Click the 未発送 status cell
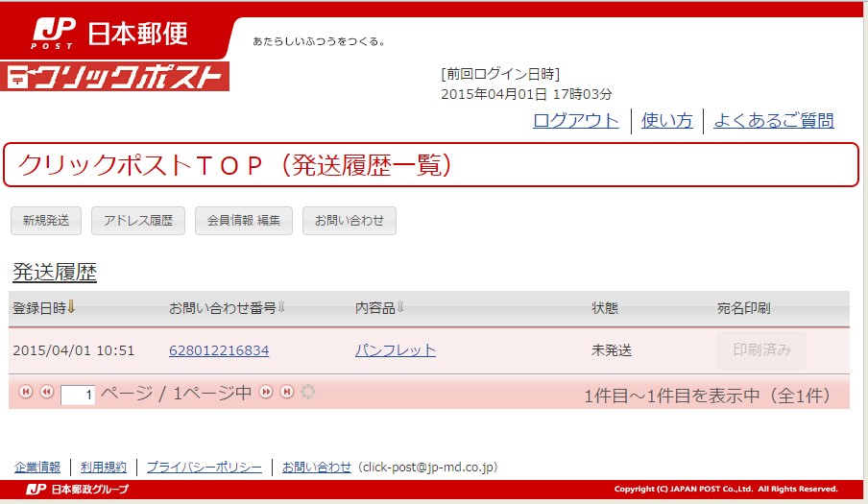 [x=611, y=350]
